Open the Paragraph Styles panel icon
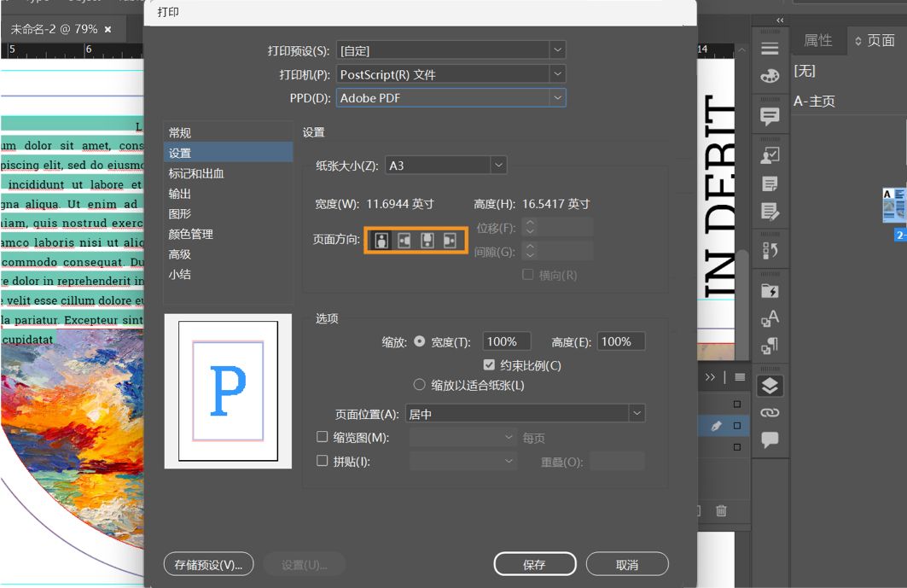The width and height of the screenshot is (907, 588). tap(770, 346)
